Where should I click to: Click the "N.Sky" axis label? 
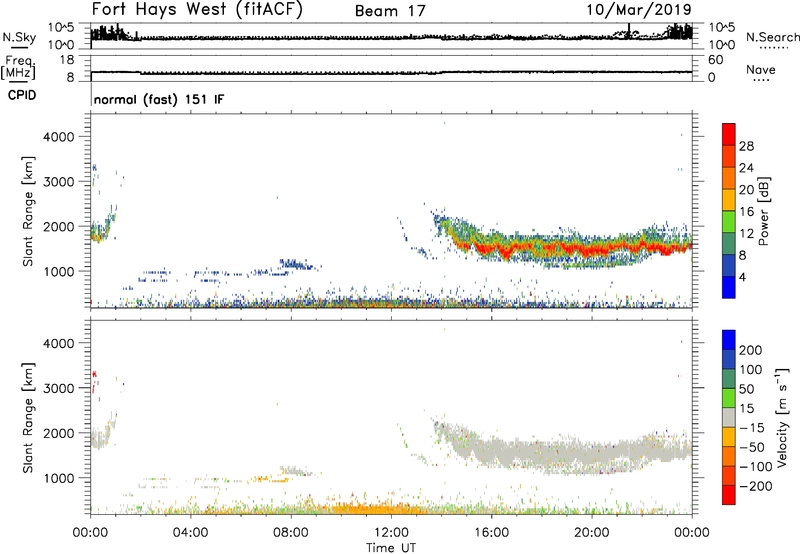pyautogui.click(x=19, y=37)
